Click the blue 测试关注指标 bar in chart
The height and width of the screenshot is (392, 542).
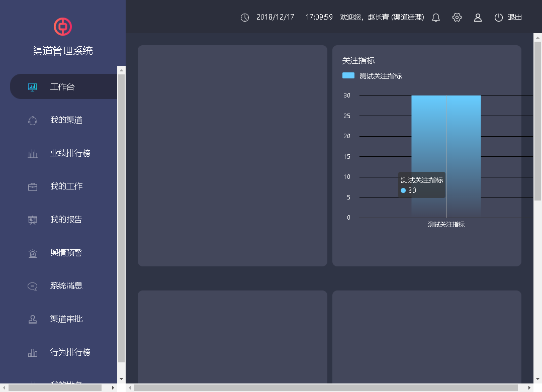tap(446, 156)
